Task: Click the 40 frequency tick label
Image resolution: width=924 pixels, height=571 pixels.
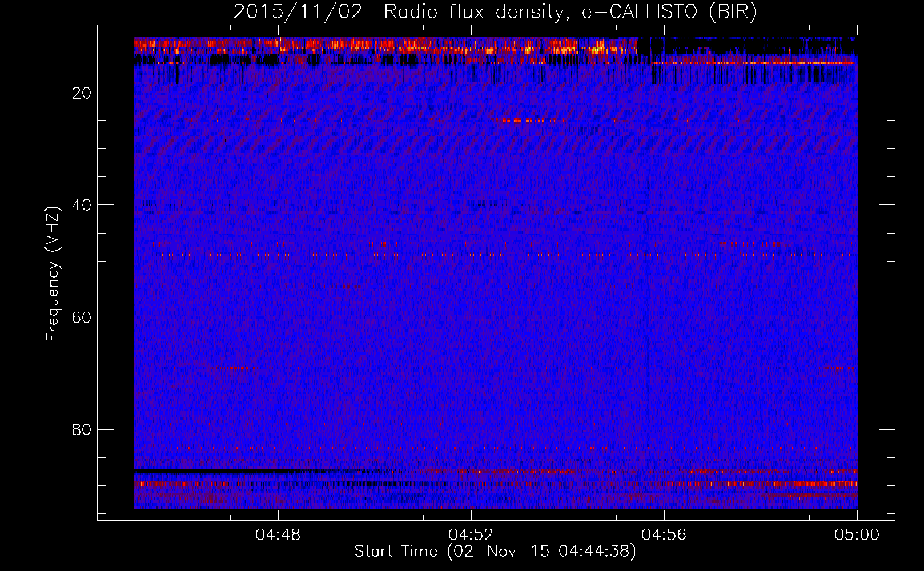Action: click(x=82, y=205)
